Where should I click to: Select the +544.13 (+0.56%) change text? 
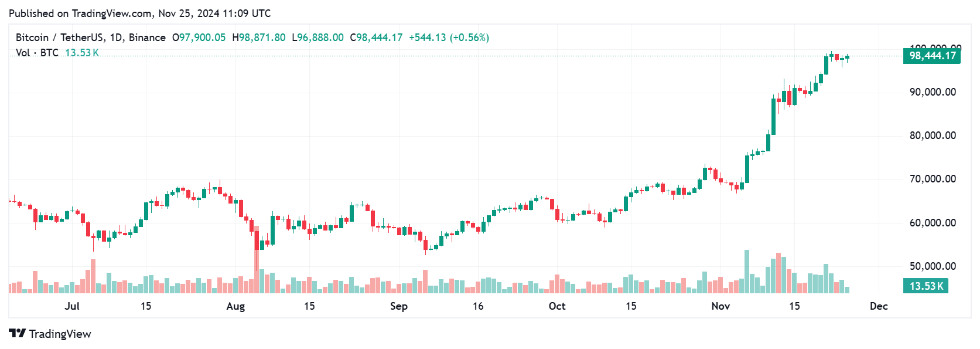click(449, 38)
